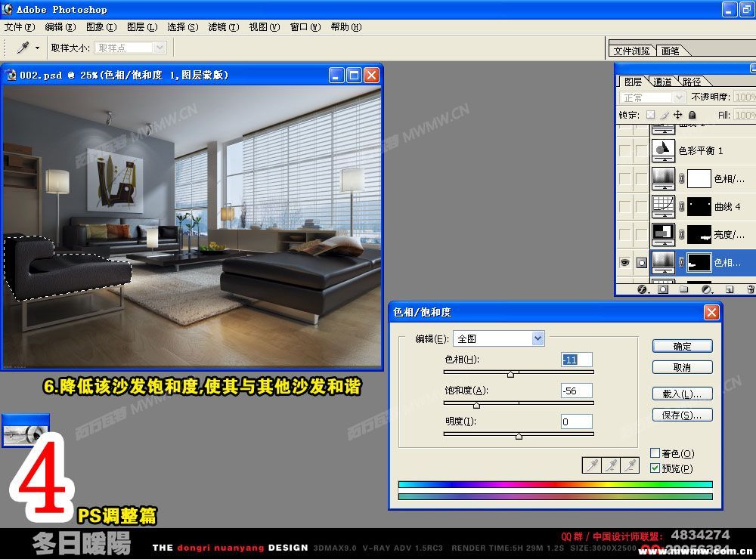Toggle lock image pixels brush icon

tap(665, 115)
